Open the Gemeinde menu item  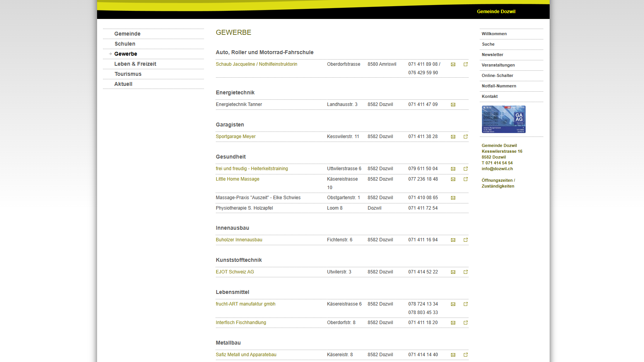(127, 34)
